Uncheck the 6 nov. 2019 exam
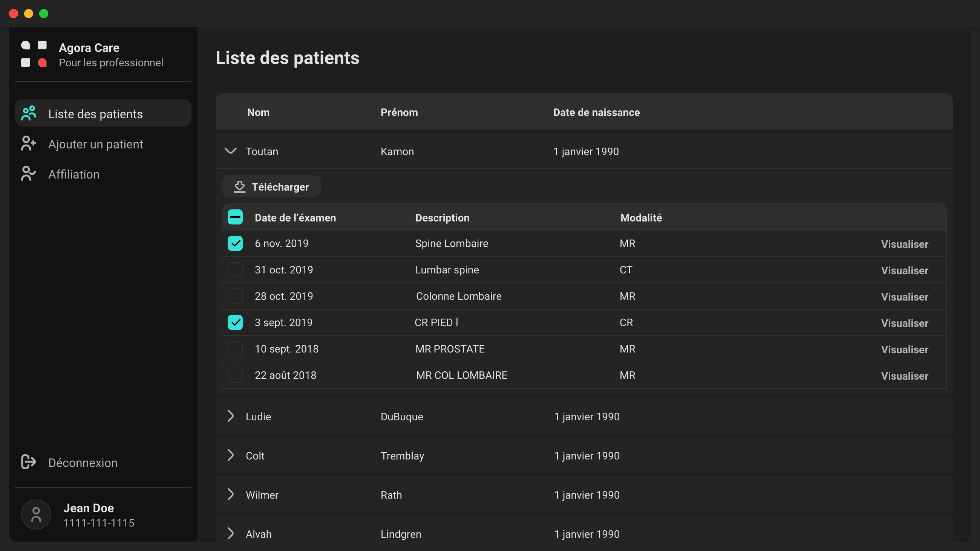980x551 pixels. (235, 243)
